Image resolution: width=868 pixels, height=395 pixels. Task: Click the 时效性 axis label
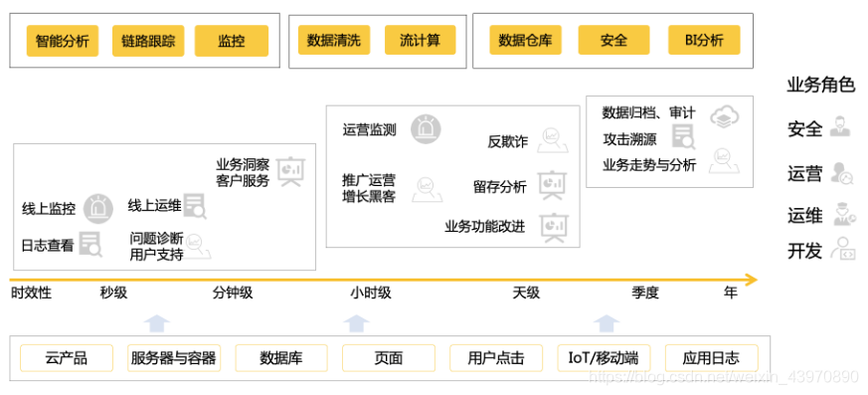point(31,293)
